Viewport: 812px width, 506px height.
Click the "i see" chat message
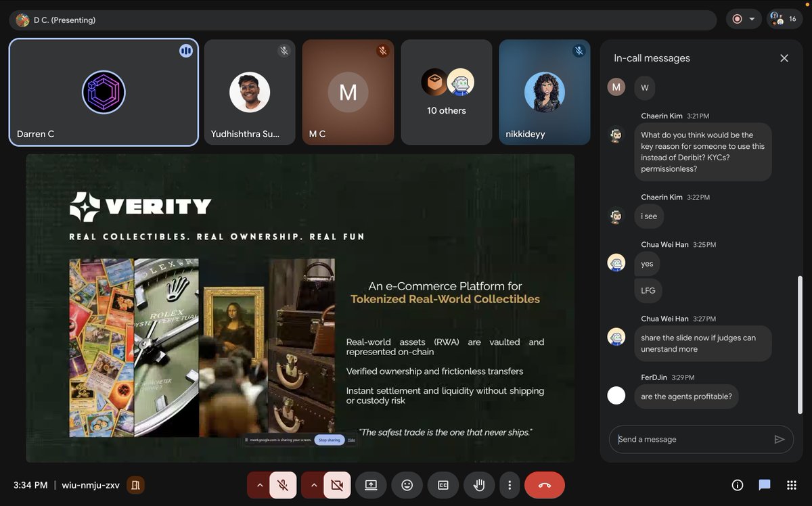(649, 216)
